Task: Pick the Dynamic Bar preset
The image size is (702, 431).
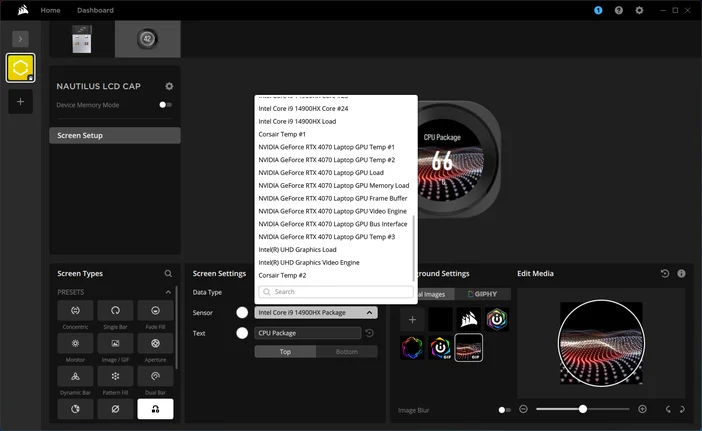Action: point(76,376)
